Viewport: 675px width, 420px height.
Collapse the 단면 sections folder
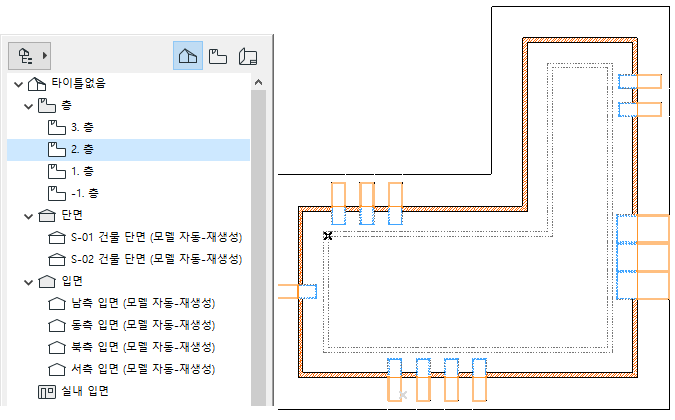coord(28,216)
